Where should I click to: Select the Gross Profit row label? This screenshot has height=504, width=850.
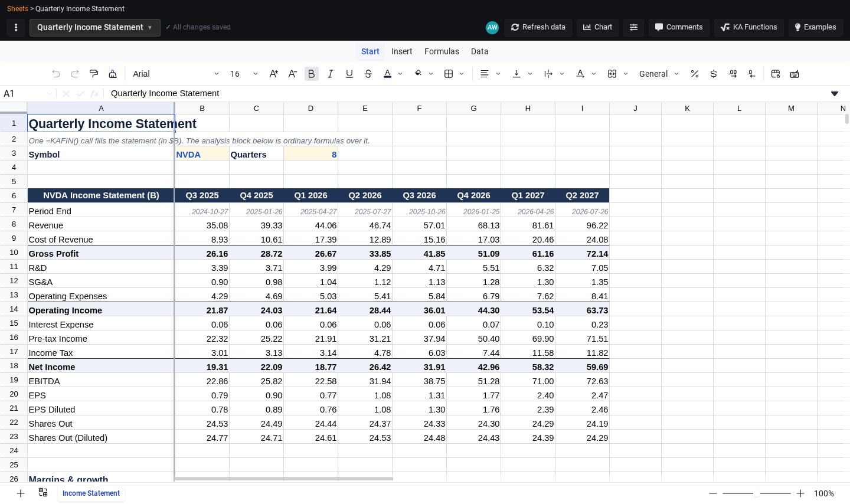point(101,253)
